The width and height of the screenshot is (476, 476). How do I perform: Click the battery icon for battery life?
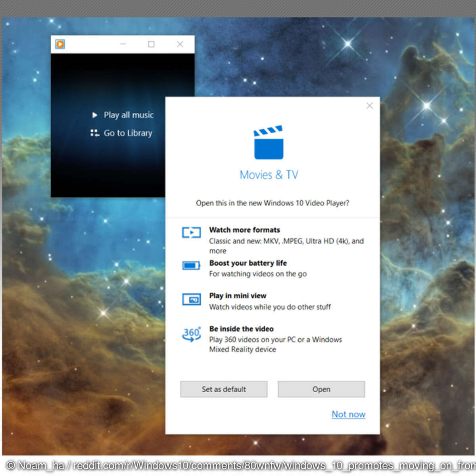pyautogui.click(x=191, y=265)
